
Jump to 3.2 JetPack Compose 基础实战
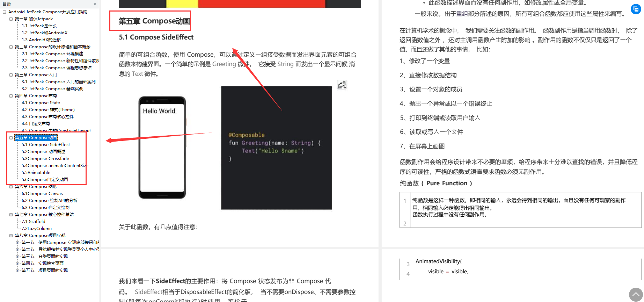[x=52, y=89]
